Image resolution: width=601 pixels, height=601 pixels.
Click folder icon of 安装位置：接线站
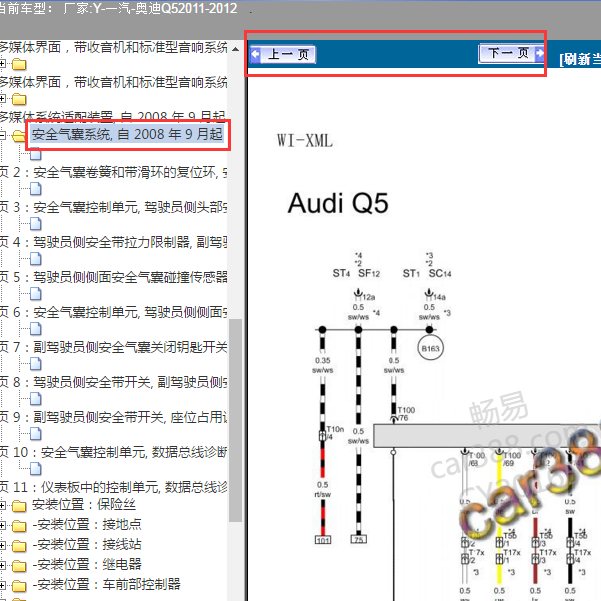[x=19, y=546]
